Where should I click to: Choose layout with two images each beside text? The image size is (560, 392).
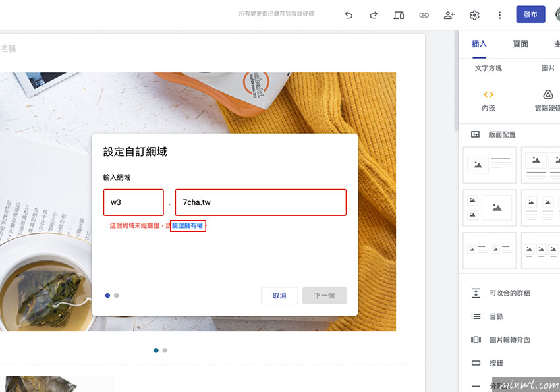(490, 250)
